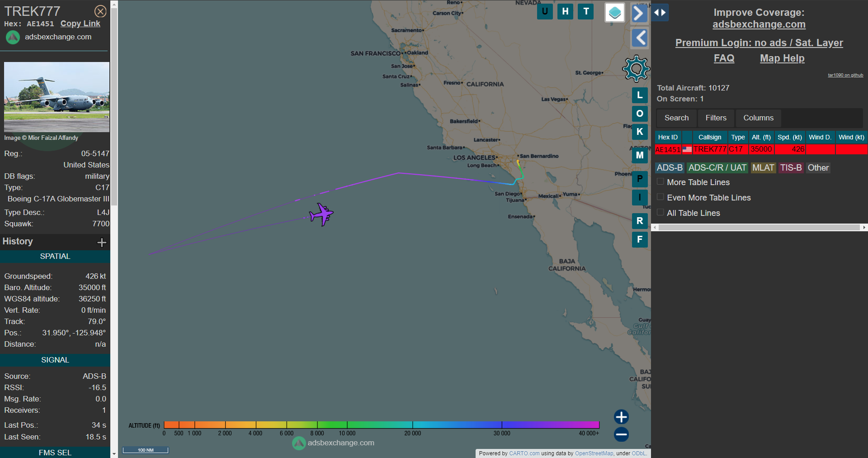Zoom out the map with minus button
Screen dimensions: 868x458
coord(621,434)
